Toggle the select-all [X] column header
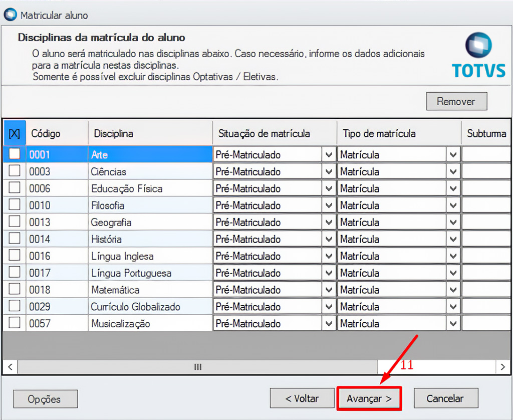 click(14, 134)
